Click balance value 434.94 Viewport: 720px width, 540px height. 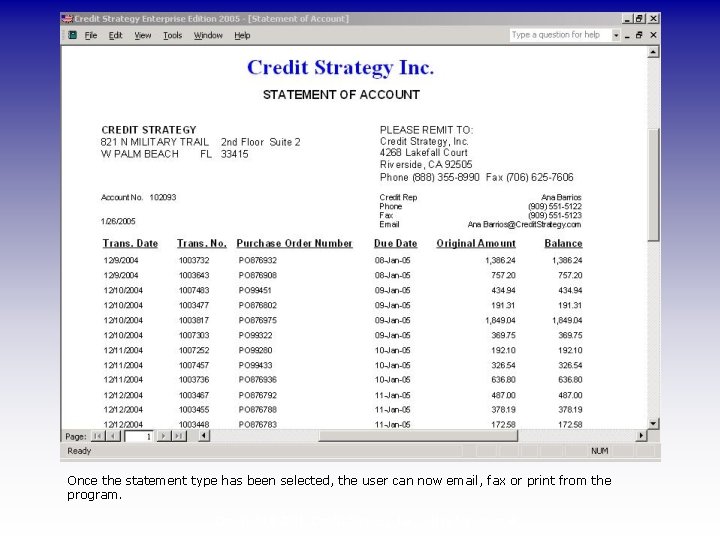coord(570,291)
